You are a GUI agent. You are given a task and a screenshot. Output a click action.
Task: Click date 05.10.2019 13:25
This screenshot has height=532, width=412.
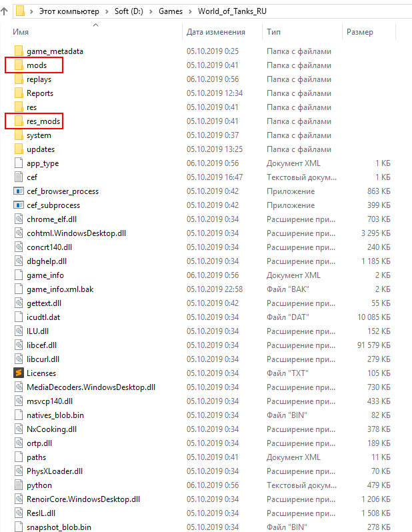tap(215, 149)
